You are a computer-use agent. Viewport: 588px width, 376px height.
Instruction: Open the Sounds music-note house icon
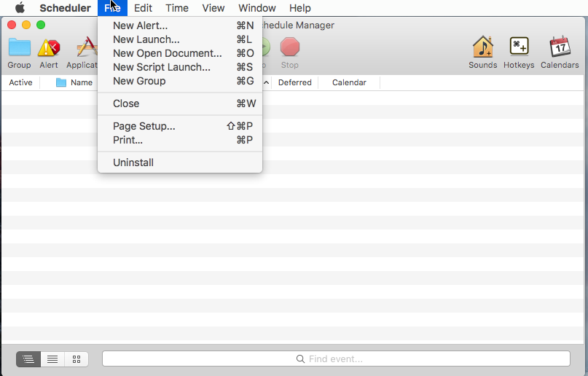click(x=482, y=47)
